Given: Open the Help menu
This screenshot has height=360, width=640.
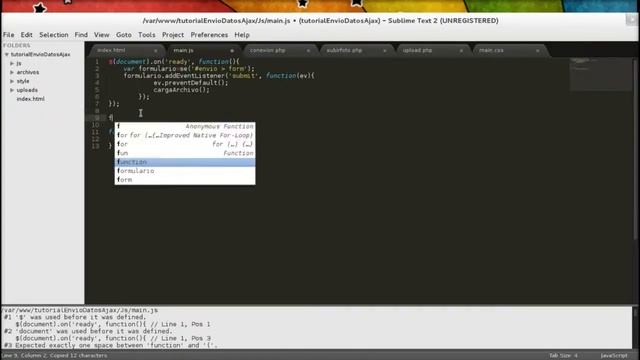Looking at the screenshot, I should pyautogui.click(x=242, y=35).
